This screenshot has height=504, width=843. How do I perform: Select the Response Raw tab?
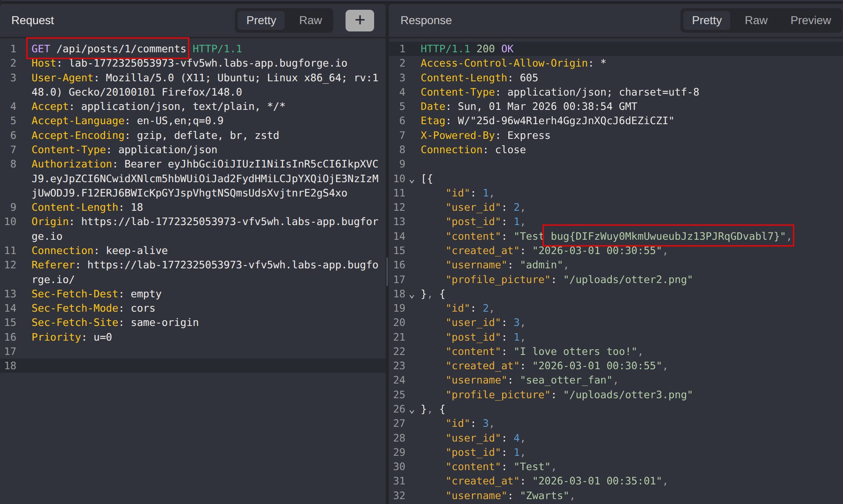[x=756, y=20]
